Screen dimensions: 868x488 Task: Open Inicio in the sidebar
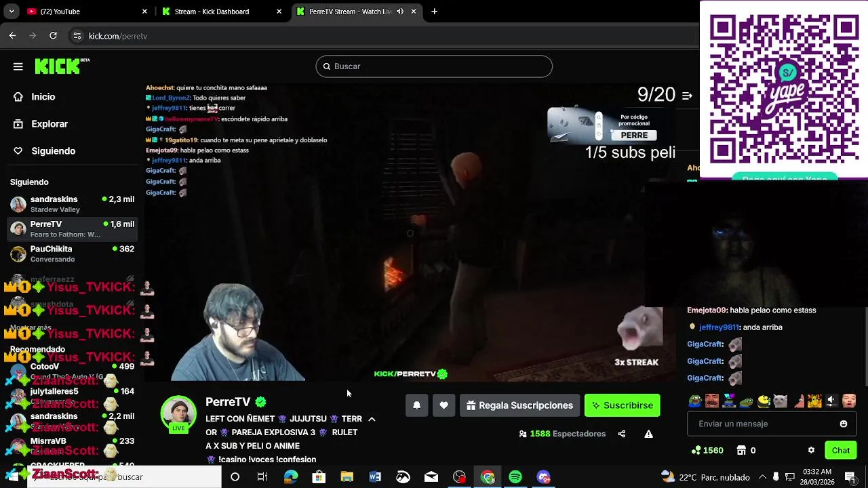point(43,97)
